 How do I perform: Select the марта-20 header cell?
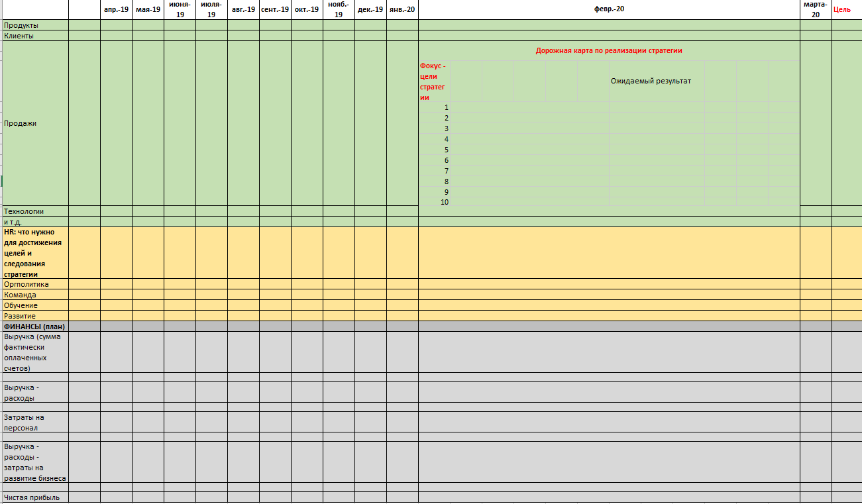click(x=816, y=10)
